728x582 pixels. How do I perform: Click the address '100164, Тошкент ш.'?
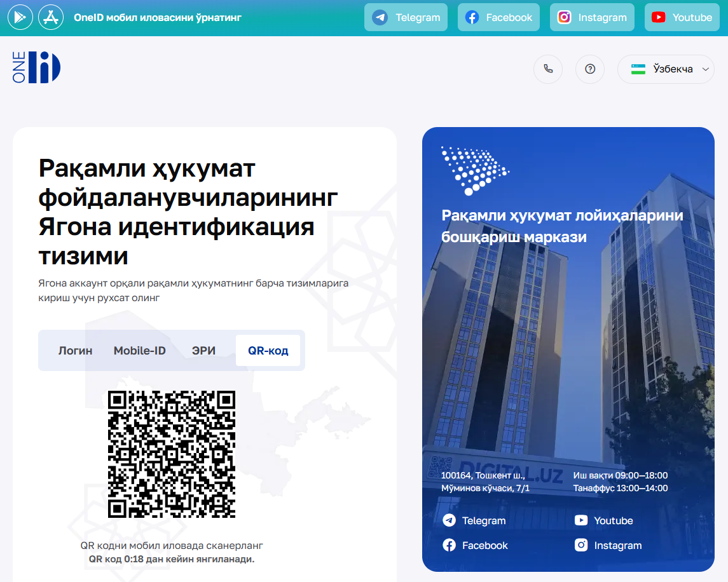483,475
